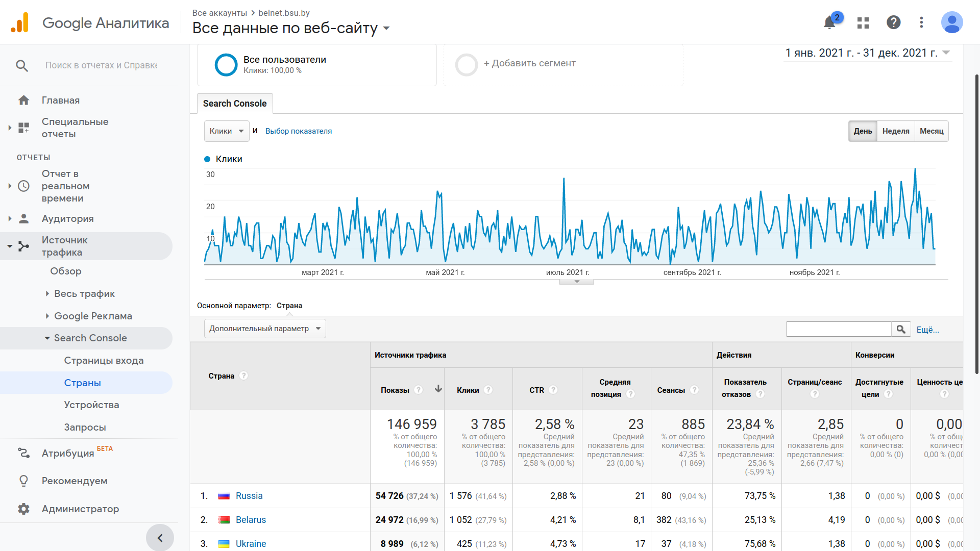This screenshot has height=551, width=980.
Task: Open the Search Console report tab
Action: (235, 104)
